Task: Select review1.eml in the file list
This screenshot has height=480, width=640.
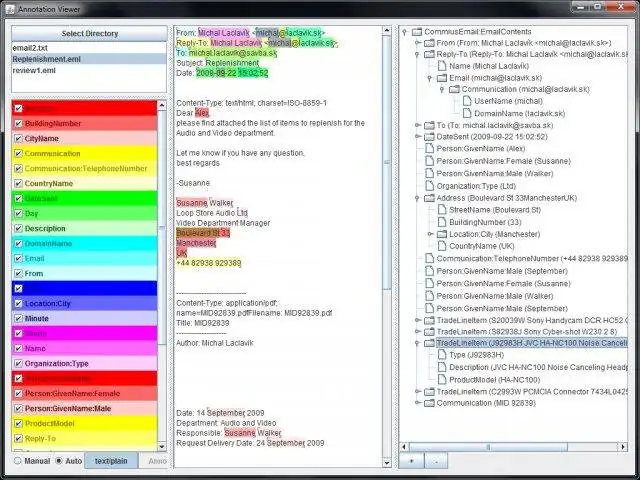Action: coord(89,70)
